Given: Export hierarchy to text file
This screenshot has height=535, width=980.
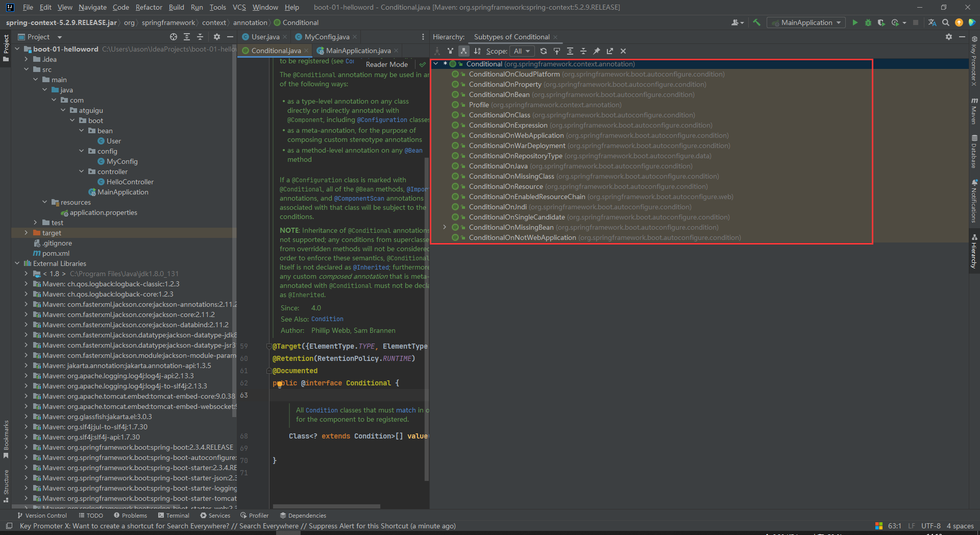Looking at the screenshot, I should [x=609, y=51].
